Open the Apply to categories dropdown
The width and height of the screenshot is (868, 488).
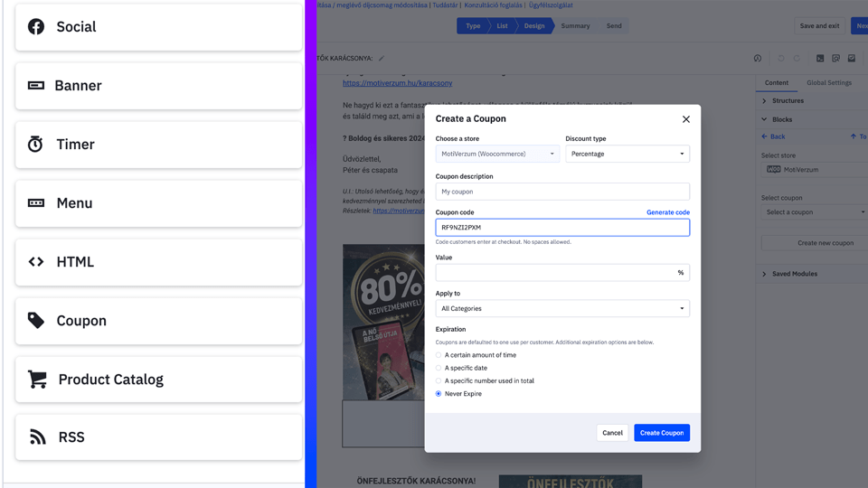[x=561, y=308]
